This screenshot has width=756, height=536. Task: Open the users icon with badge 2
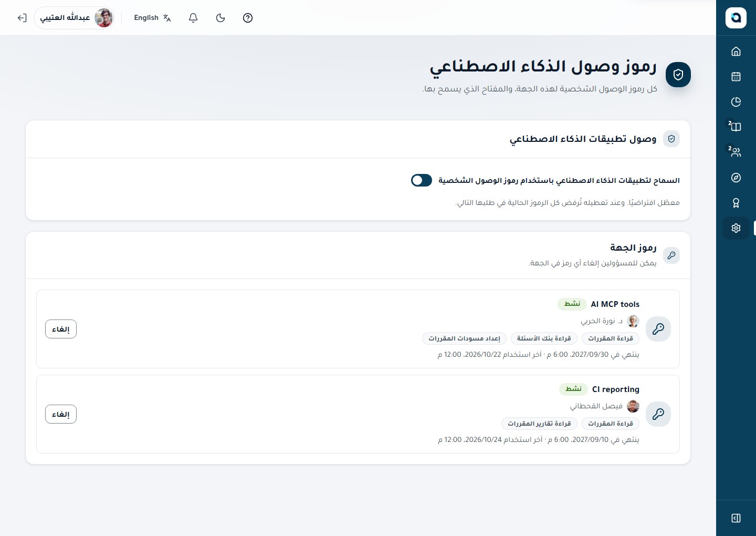pos(736,152)
